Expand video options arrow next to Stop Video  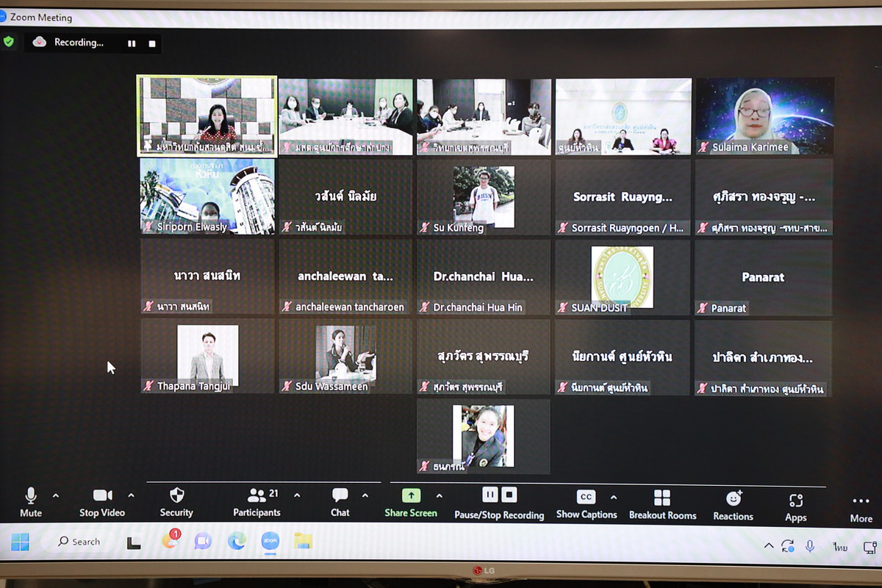132,495
